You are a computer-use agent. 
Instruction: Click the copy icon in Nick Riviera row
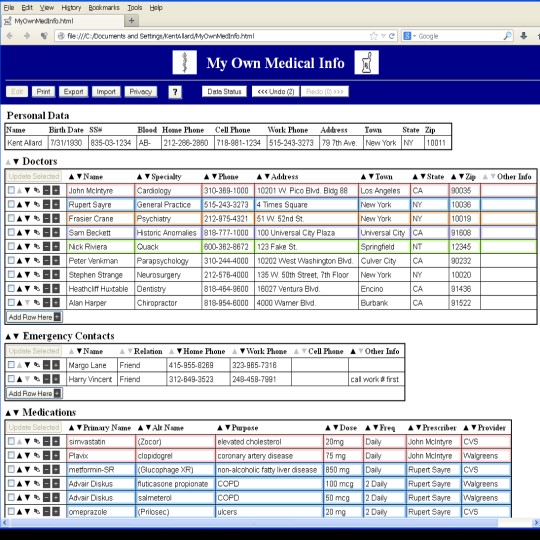coord(37,247)
